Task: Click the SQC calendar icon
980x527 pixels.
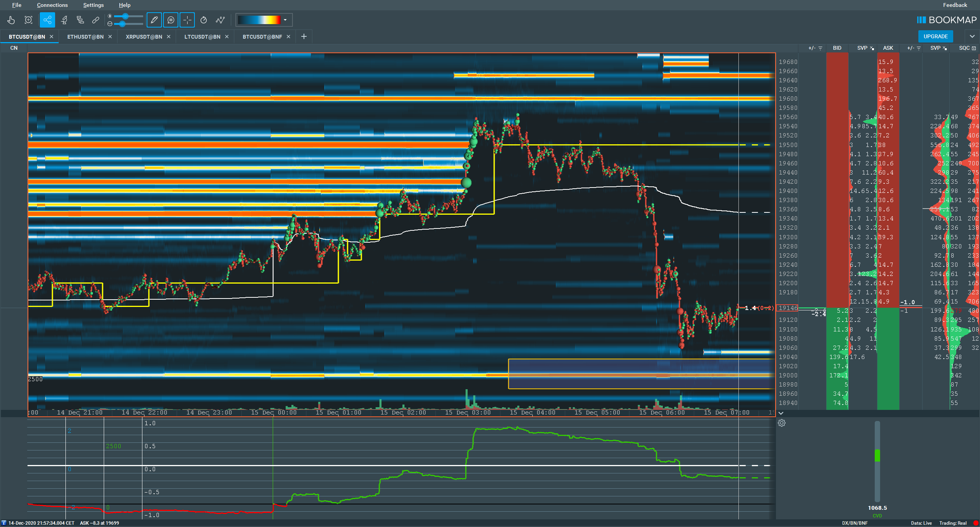Action: point(974,48)
